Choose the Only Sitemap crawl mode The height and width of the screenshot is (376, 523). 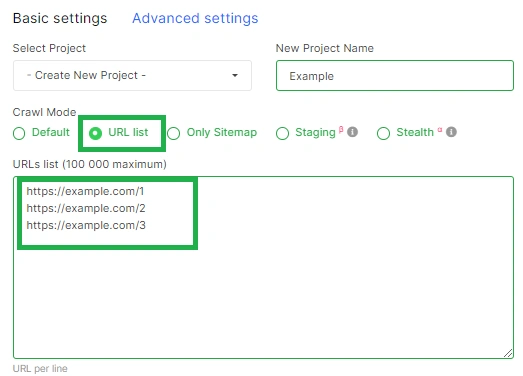[173, 133]
